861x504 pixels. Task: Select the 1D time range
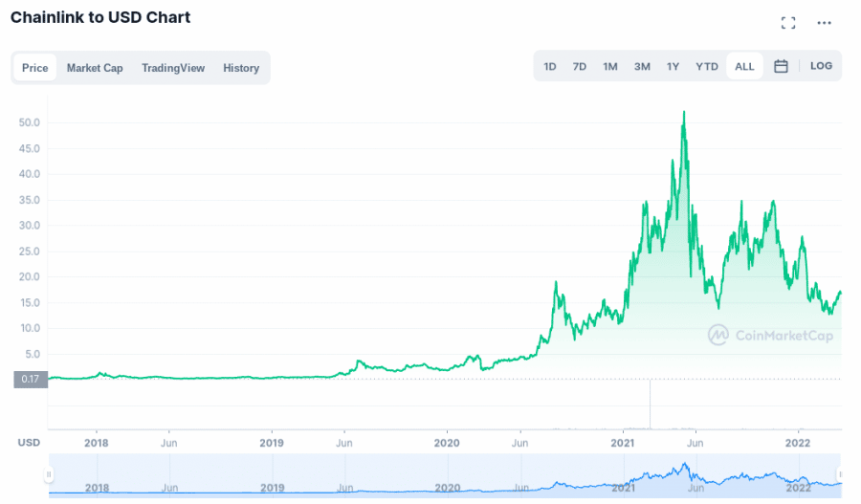pos(550,66)
